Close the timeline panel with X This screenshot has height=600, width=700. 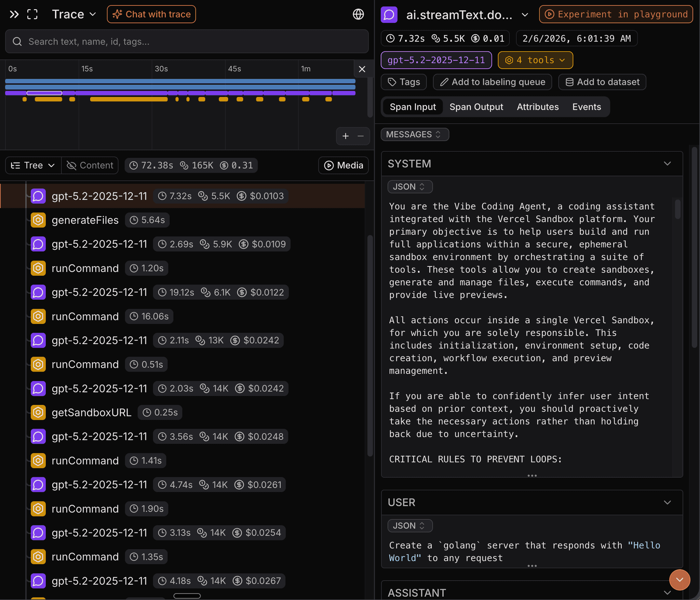pyautogui.click(x=362, y=69)
